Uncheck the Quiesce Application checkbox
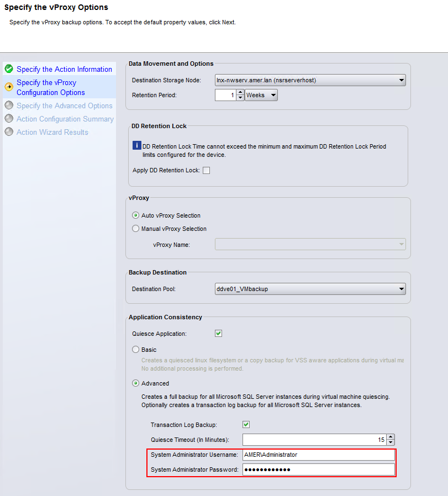 [218, 333]
